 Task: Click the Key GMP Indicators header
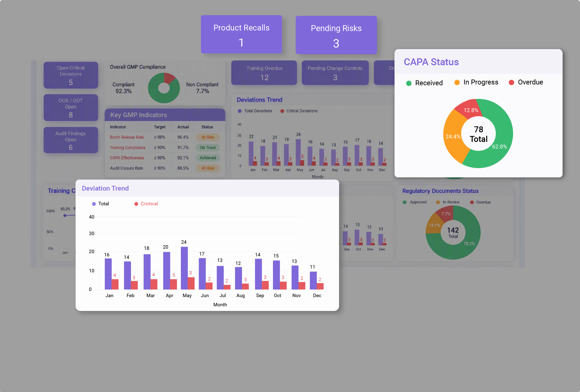pos(165,115)
